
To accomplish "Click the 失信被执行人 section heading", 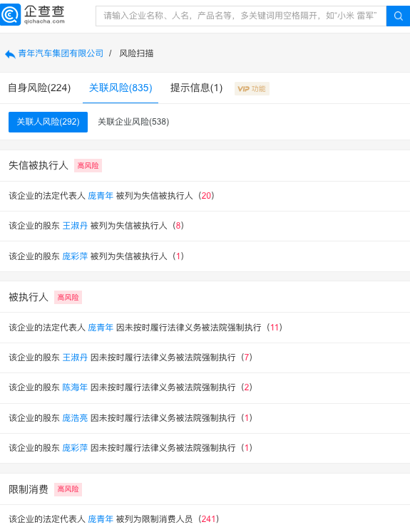I will pyautogui.click(x=39, y=165).
